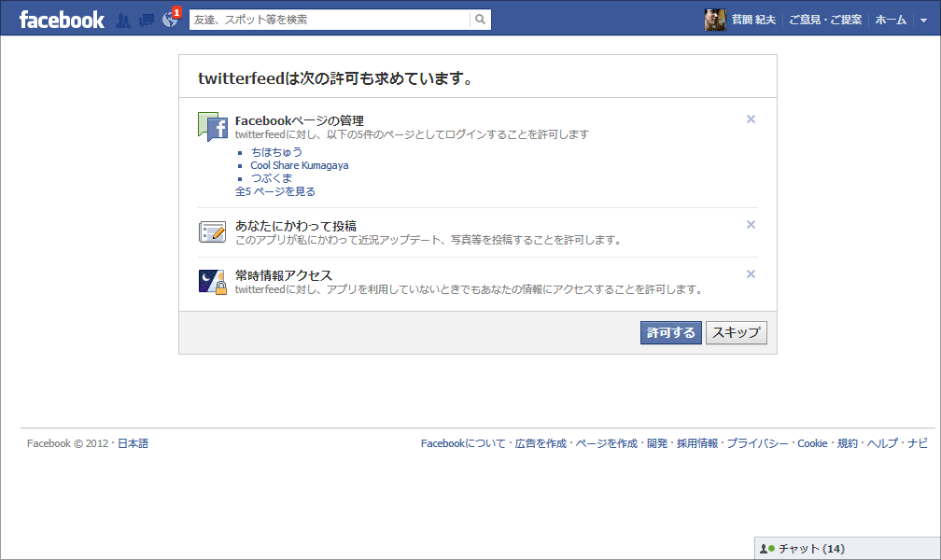The width and height of the screenshot is (941, 560).
Task: Click 許可する button
Action: [x=671, y=332]
